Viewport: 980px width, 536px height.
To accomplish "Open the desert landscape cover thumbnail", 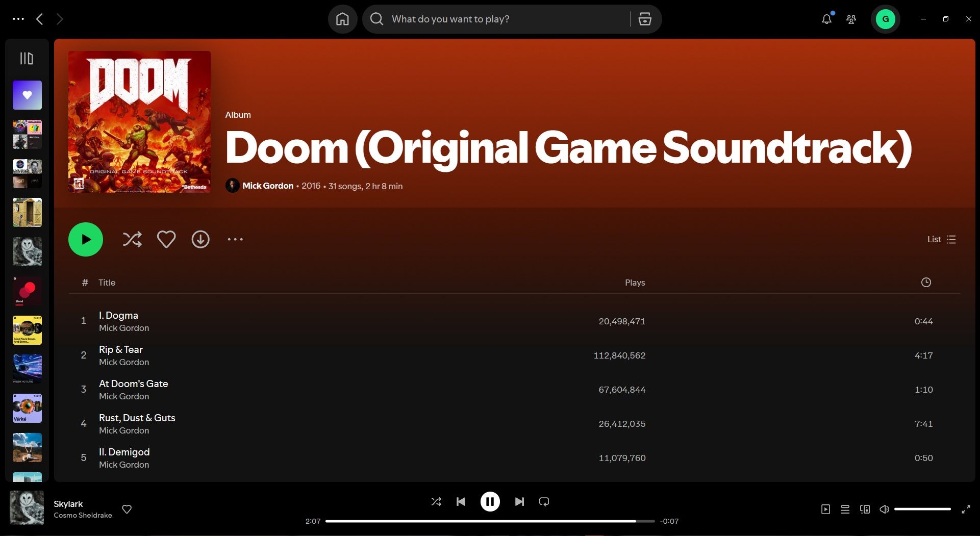I will coord(27,447).
